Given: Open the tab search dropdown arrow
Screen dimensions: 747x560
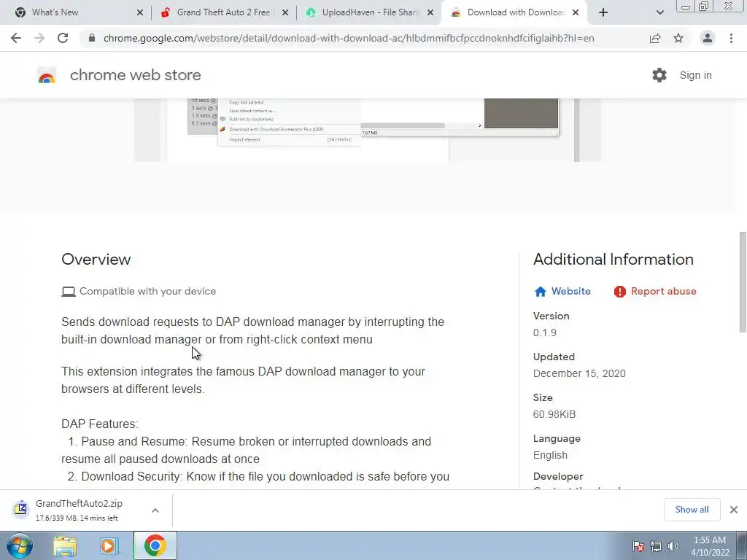Looking at the screenshot, I should coord(659,12).
